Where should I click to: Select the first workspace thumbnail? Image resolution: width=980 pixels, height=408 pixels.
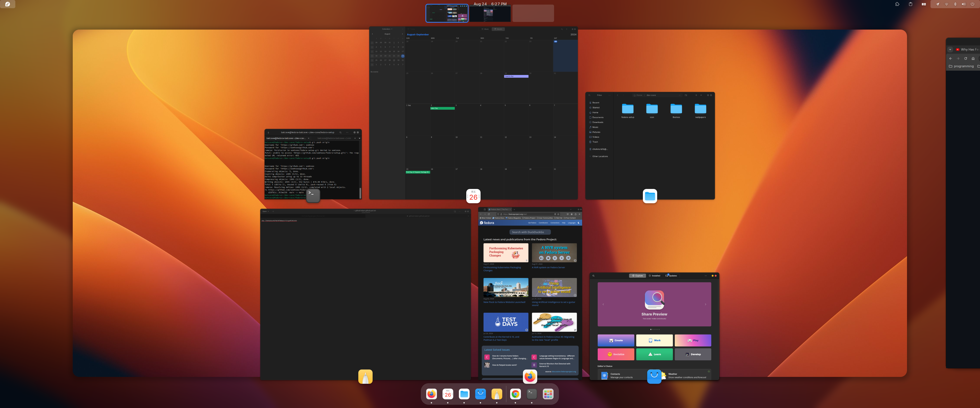447,13
